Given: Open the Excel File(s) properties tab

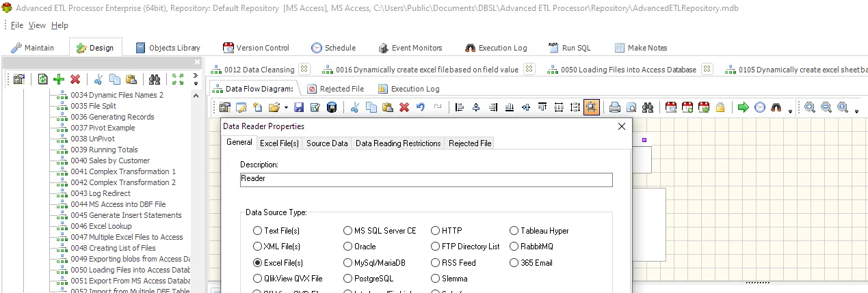Looking at the screenshot, I should tap(279, 143).
